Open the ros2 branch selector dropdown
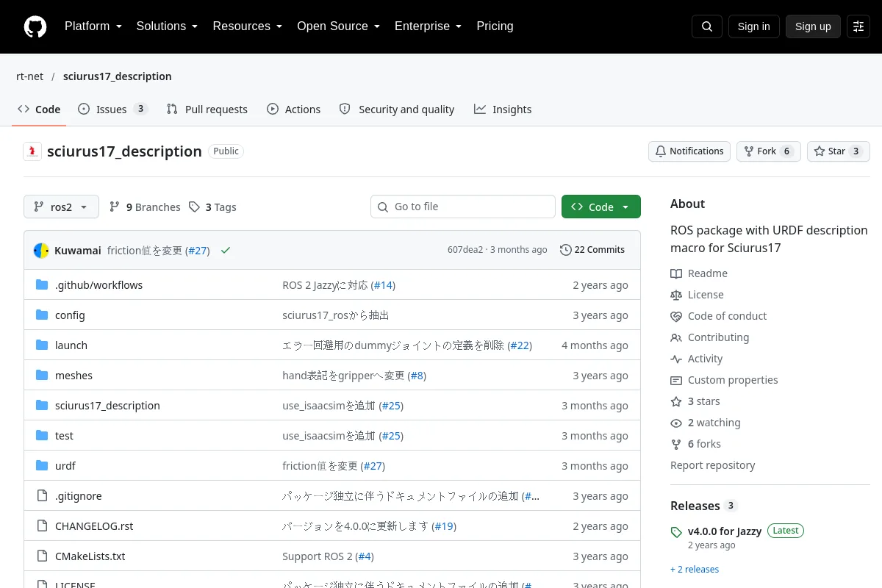The image size is (882, 588). point(60,207)
